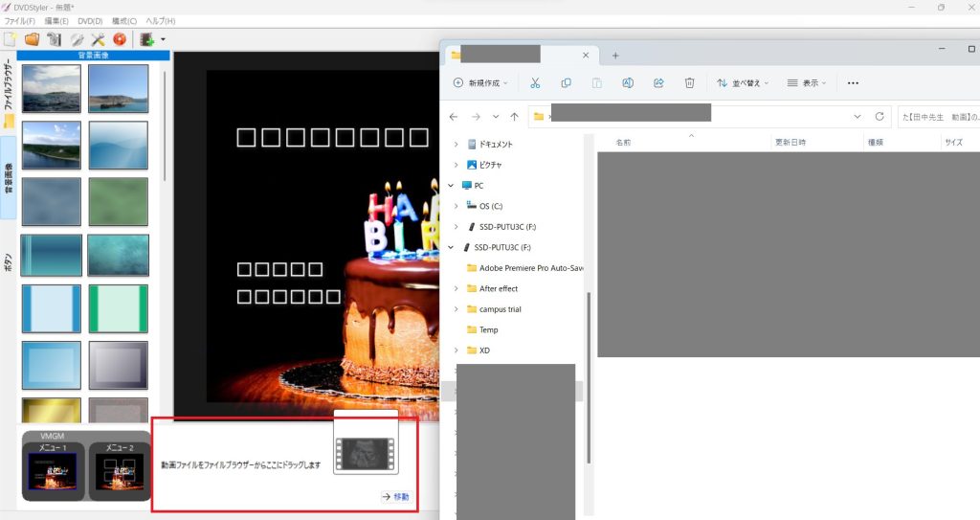Image resolution: width=980 pixels, height=520 pixels.
Task: Expand the After effect folder
Action: [457, 288]
